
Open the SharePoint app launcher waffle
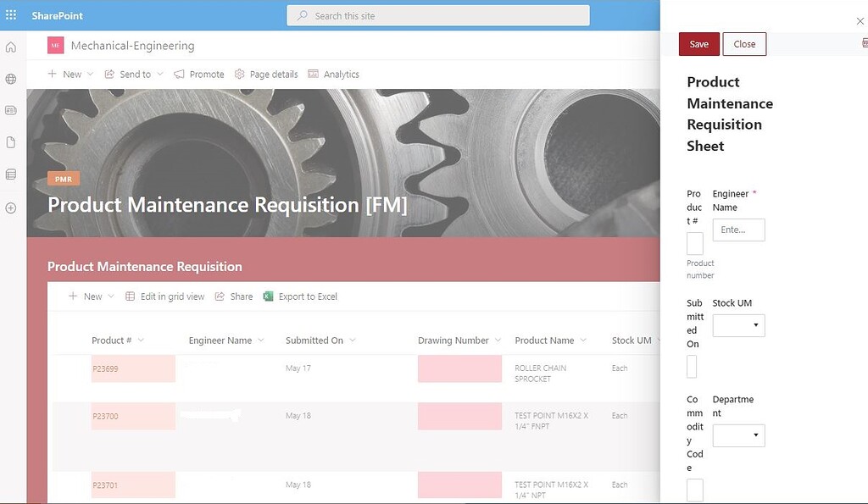(x=11, y=15)
